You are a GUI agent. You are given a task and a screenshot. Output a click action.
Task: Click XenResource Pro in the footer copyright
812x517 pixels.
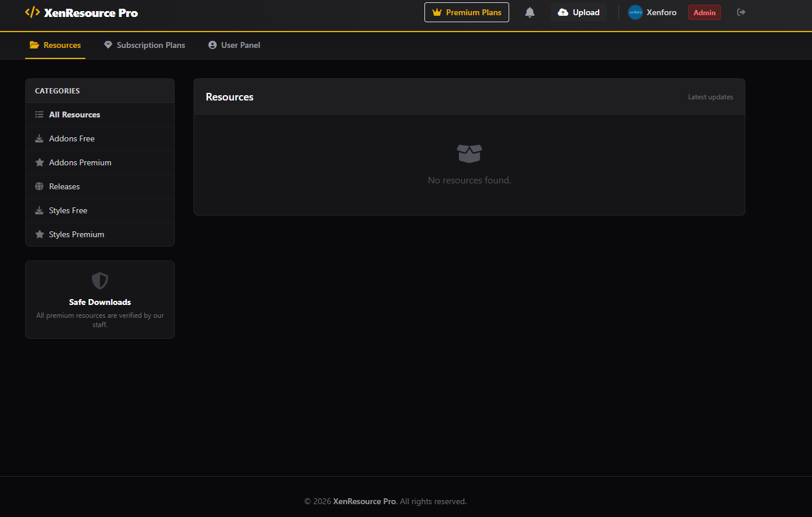[364, 501]
